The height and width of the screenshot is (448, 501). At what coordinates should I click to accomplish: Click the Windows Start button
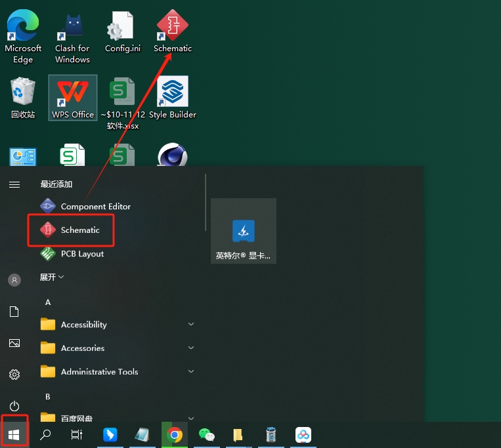[14, 435]
